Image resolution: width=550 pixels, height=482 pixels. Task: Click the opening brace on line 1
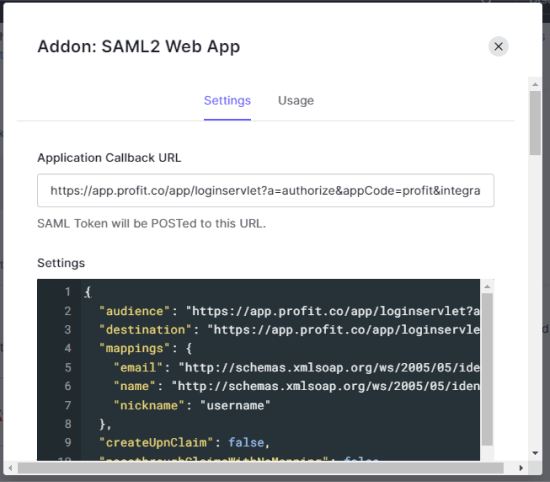88,292
